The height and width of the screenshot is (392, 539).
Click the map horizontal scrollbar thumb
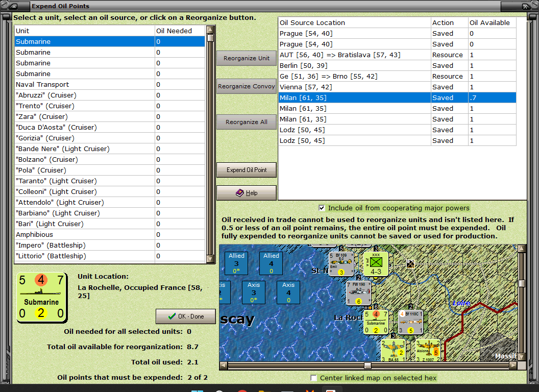point(368,365)
